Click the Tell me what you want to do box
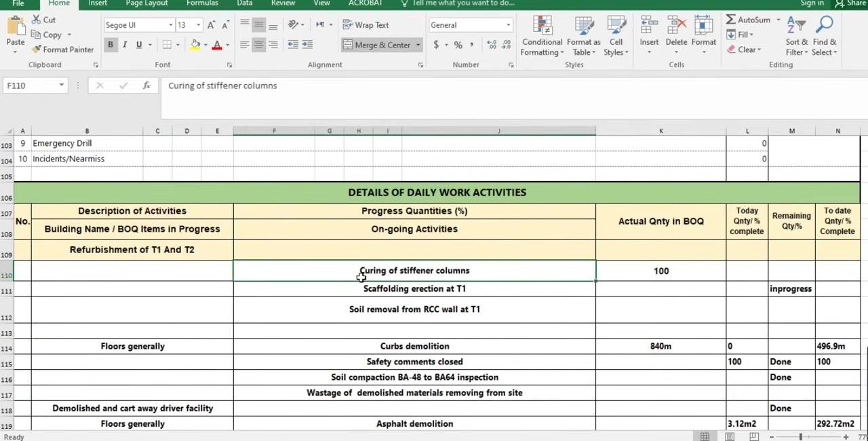The width and height of the screenshot is (868, 441). (458, 3)
